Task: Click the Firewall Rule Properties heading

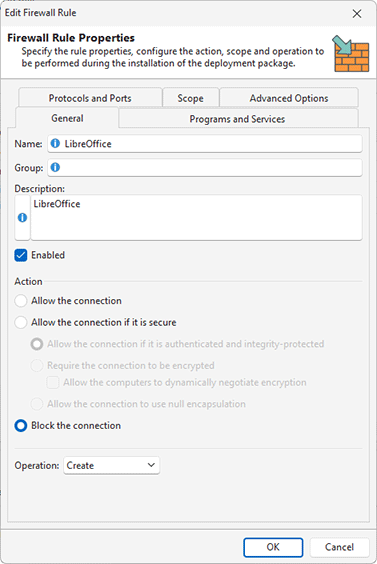Action: [71, 38]
